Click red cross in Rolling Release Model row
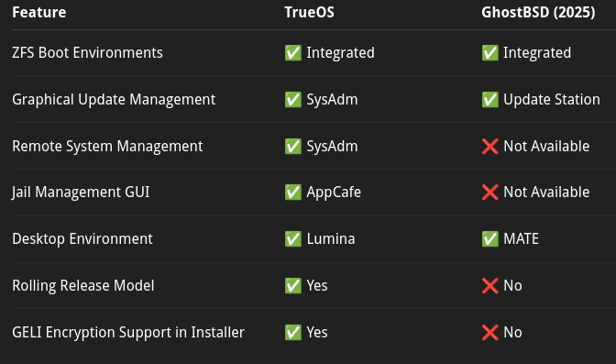 (489, 286)
